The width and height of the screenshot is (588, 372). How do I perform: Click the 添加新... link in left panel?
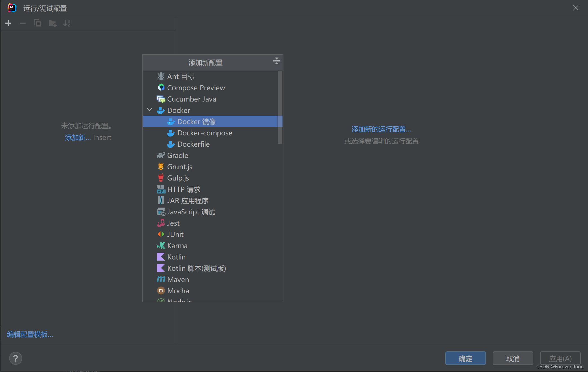tap(78, 138)
